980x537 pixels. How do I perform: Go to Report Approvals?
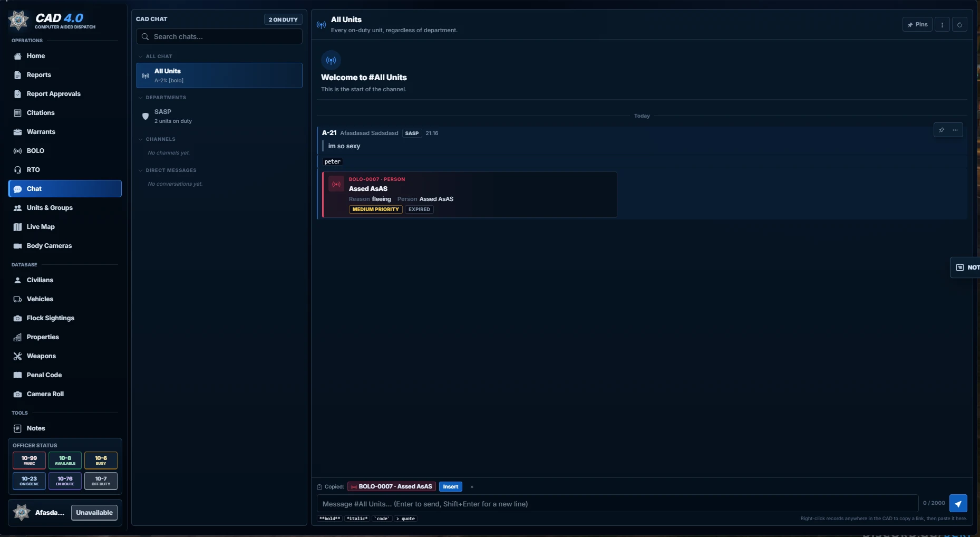(65, 94)
